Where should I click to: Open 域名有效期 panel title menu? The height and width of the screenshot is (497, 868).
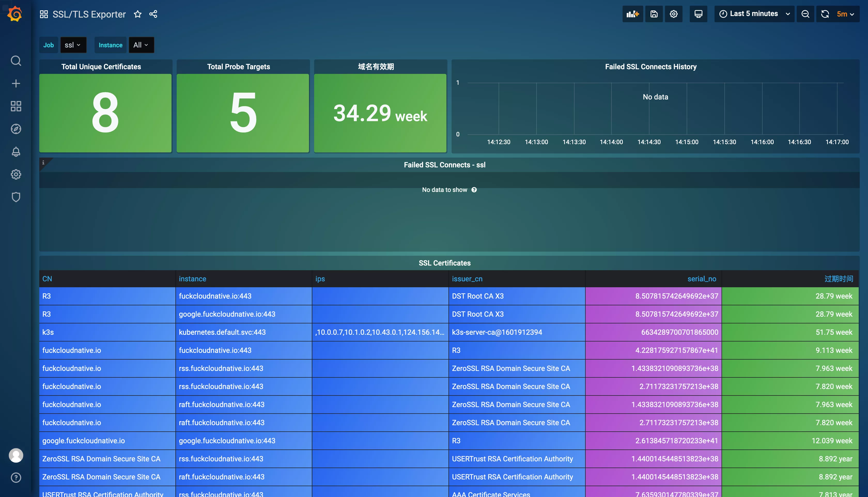[x=376, y=67]
